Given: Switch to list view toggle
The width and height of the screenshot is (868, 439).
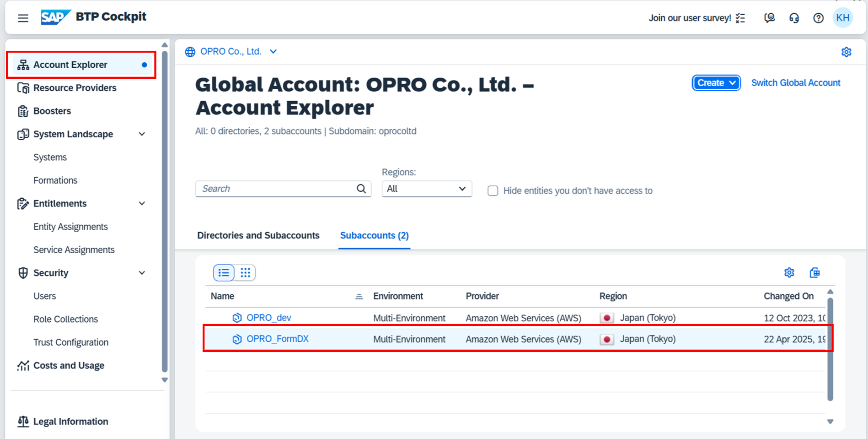Looking at the screenshot, I should [x=224, y=273].
